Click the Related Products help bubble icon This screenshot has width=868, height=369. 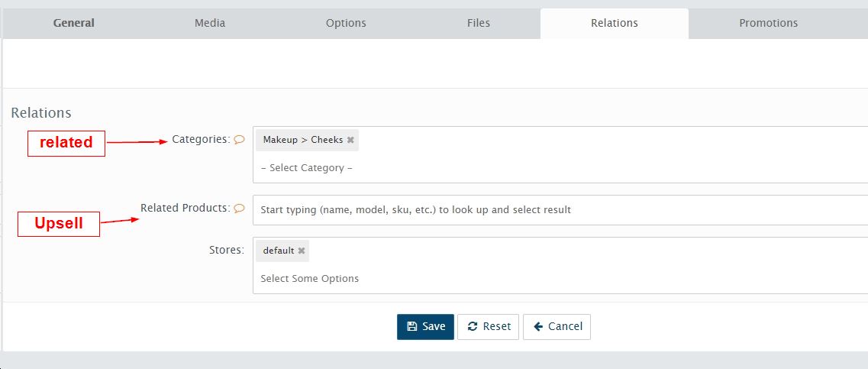pyautogui.click(x=239, y=209)
